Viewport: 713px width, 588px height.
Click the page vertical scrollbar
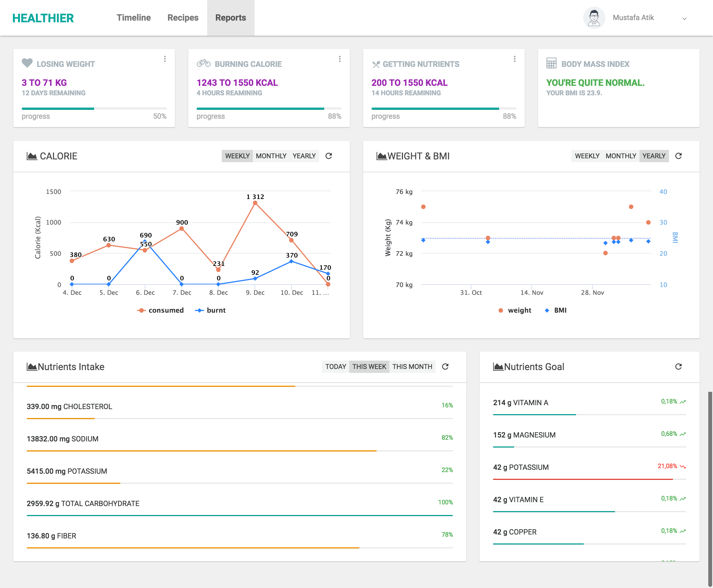710,488
